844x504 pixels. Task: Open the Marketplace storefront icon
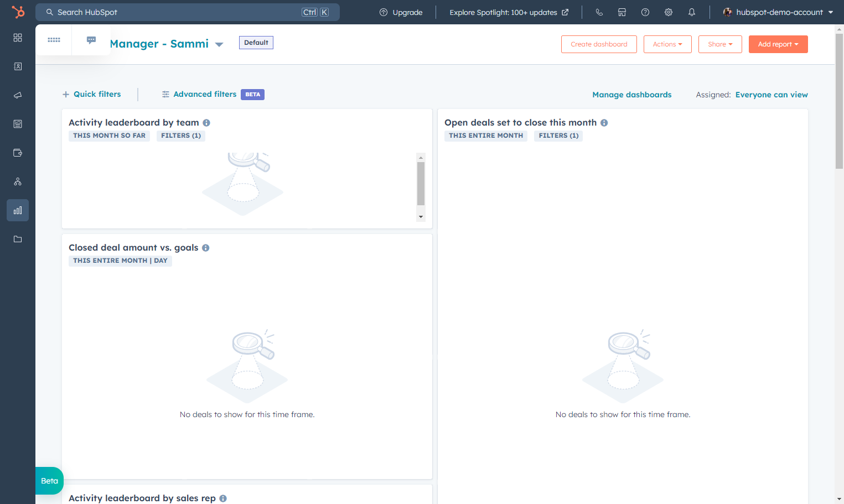(622, 12)
